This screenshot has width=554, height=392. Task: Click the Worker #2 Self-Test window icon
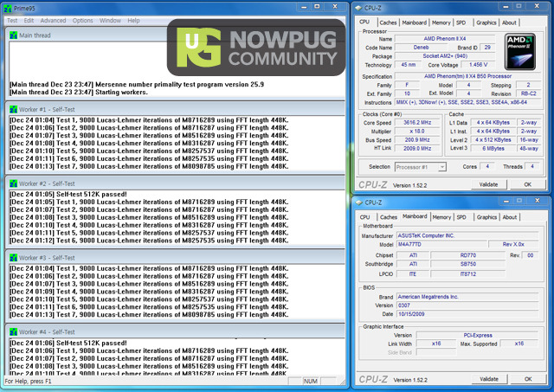coord(14,183)
